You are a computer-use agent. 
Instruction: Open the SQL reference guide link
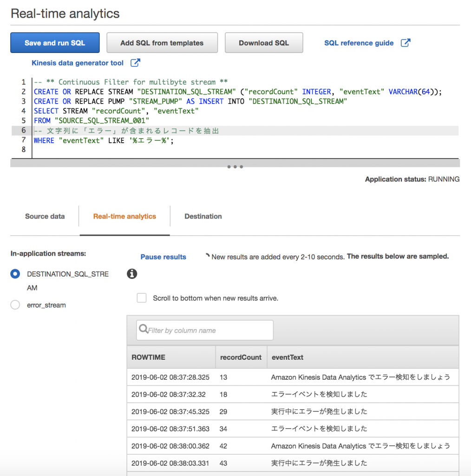359,43
